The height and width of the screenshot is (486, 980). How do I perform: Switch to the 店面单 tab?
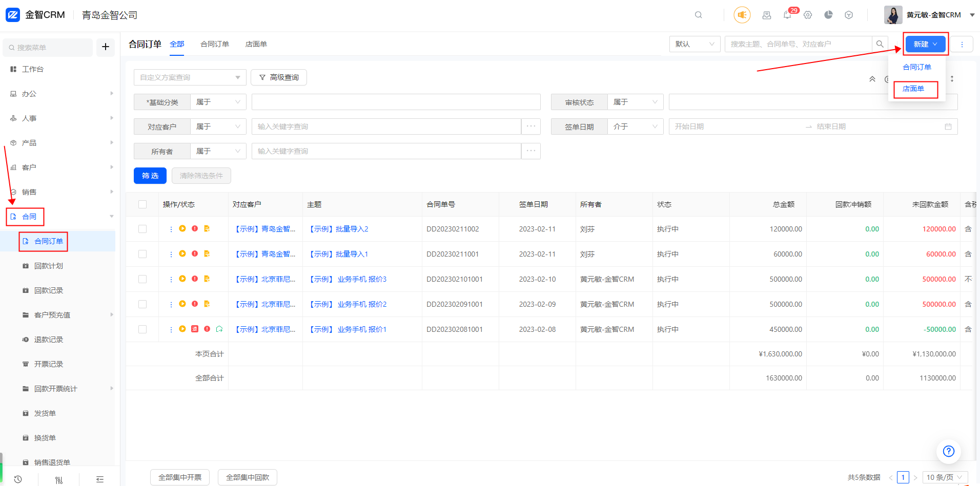(256, 44)
